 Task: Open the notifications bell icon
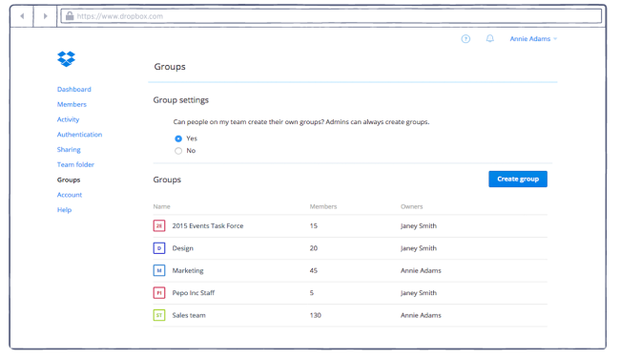(490, 38)
